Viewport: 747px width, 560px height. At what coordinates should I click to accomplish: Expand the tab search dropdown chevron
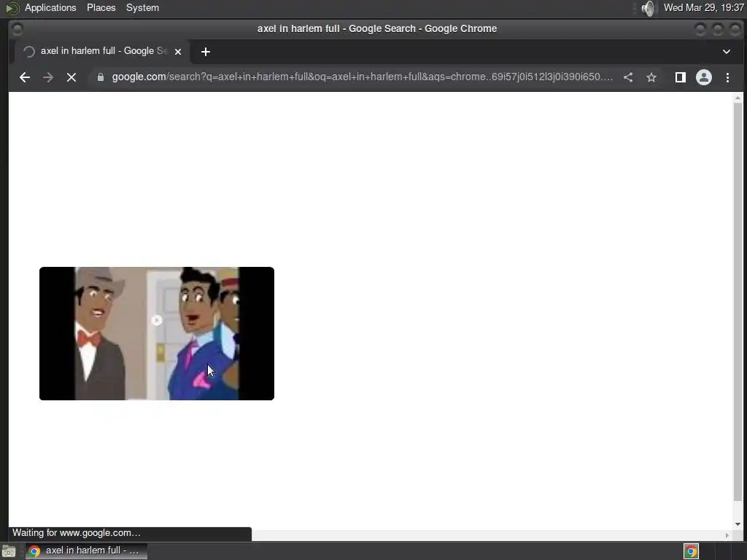tap(727, 52)
